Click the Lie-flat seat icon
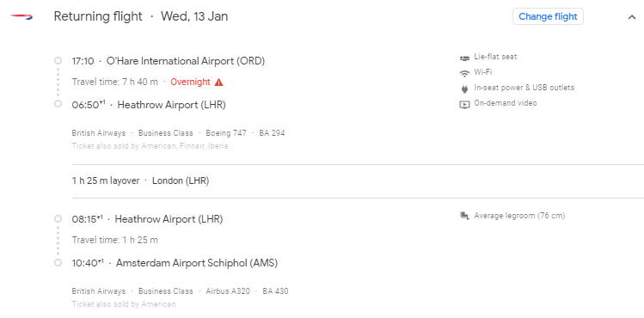This screenshot has width=644, height=318. (464, 58)
